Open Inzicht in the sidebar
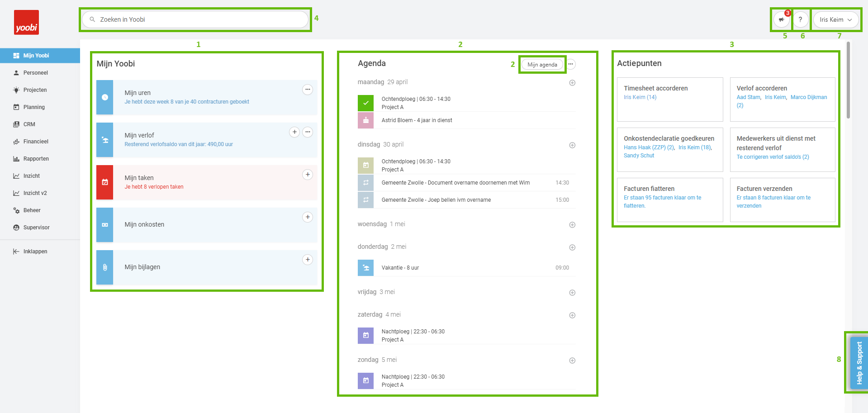This screenshot has width=868, height=413. pyautogui.click(x=40, y=176)
